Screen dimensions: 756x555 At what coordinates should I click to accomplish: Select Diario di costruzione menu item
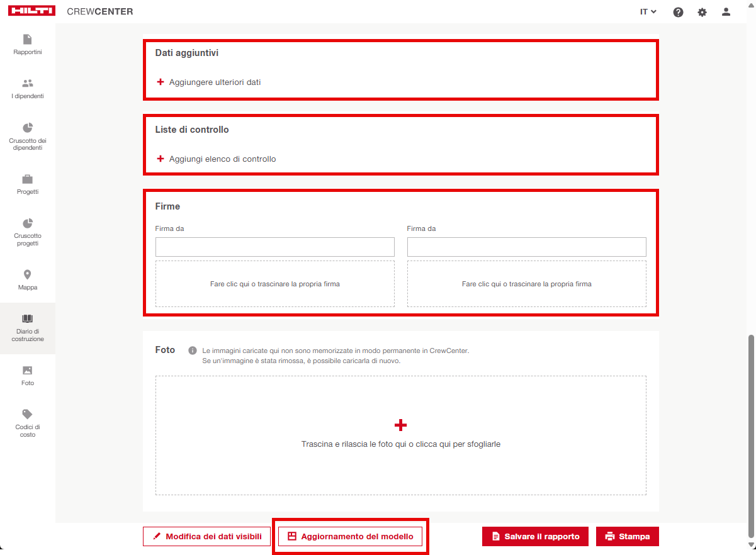tap(28, 327)
